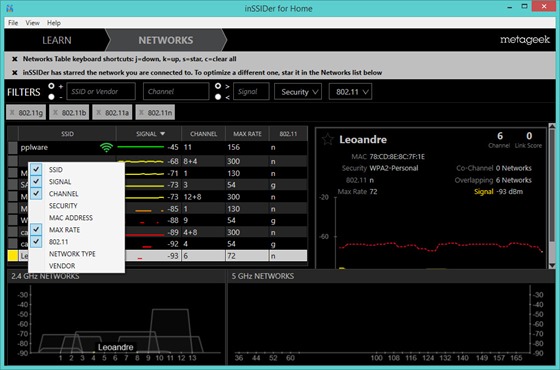
Task: Open the 802.11 filter dropdown
Action: click(x=350, y=92)
